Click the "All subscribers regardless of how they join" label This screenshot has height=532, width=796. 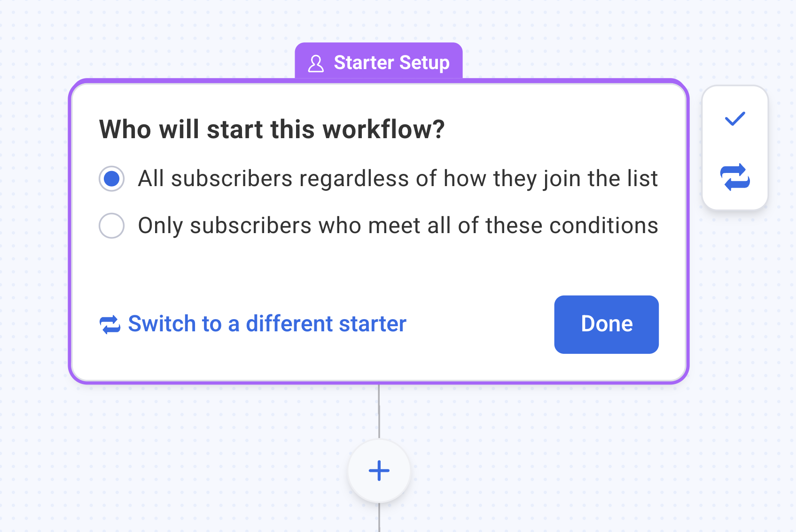coord(398,179)
